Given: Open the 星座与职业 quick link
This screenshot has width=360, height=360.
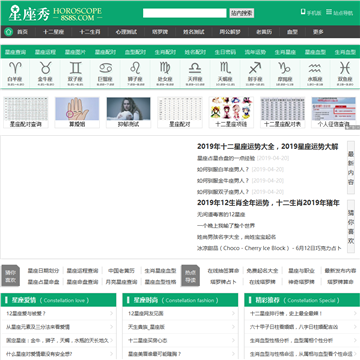Looking at the screenshot, I should 302,271.
